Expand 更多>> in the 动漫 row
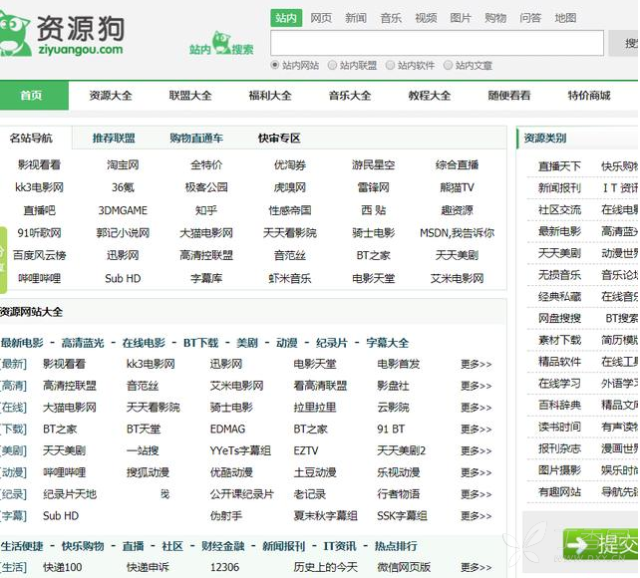The width and height of the screenshot is (640, 578). (x=476, y=472)
